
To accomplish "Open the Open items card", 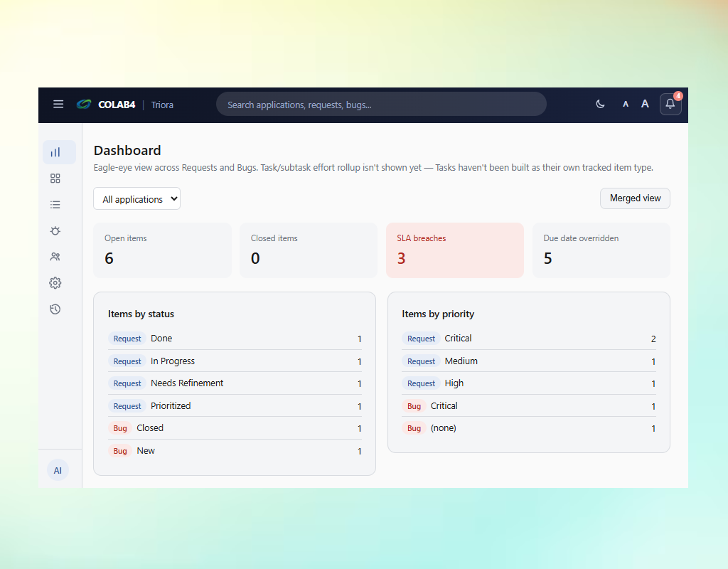I will tap(163, 250).
